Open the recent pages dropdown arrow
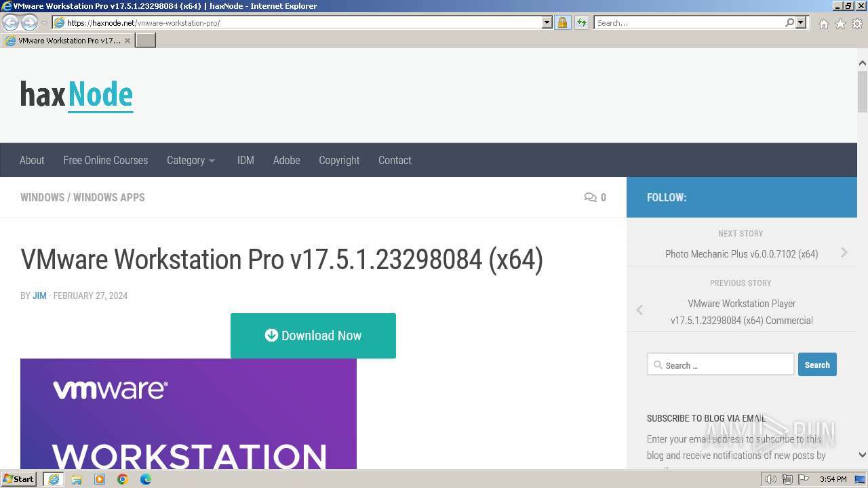 point(45,23)
